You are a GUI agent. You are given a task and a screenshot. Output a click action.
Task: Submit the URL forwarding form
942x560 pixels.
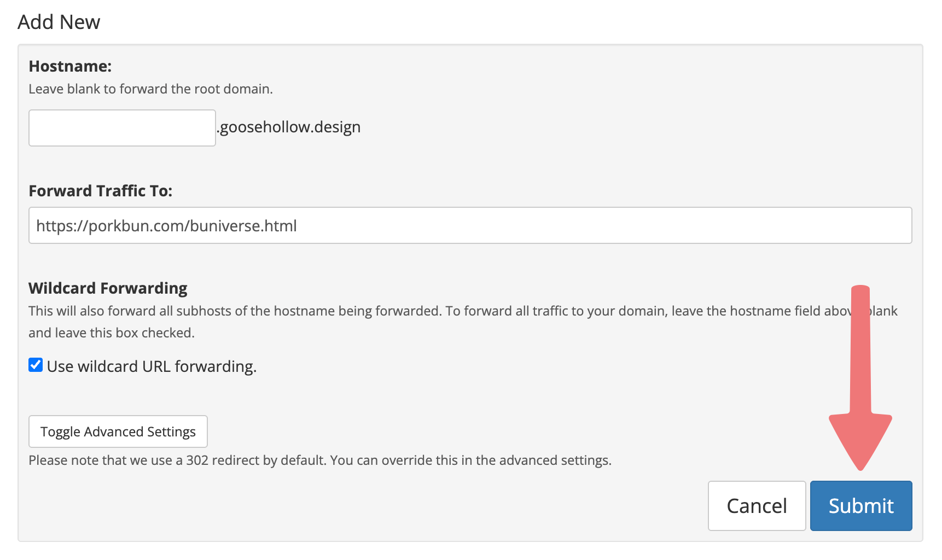860,506
